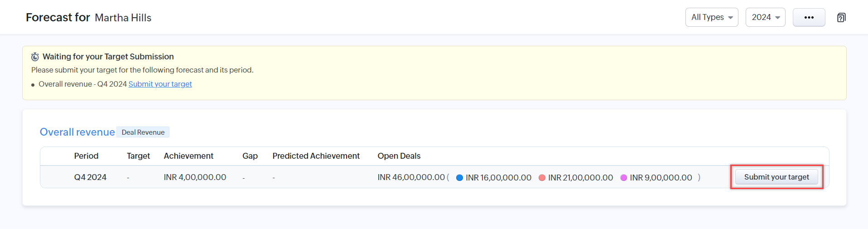This screenshot has height=229, width=868.
Task: Open the three-dot more options menu
Action: pyautogui.click(x=809, y=18)
